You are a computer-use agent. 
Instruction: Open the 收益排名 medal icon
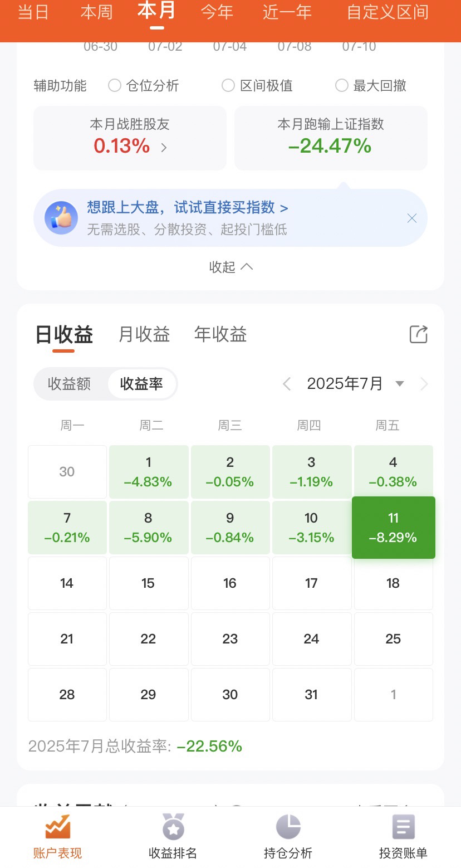[173, 827]
